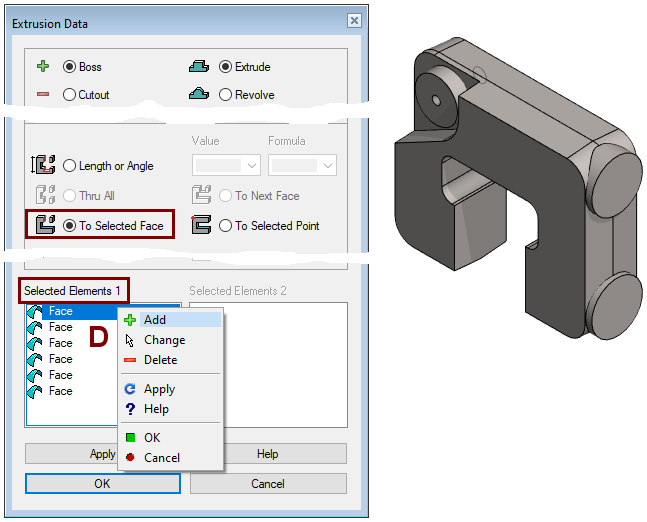647x522 pixels.
Task: Click the green plus Boss icon
Action: 42,67
